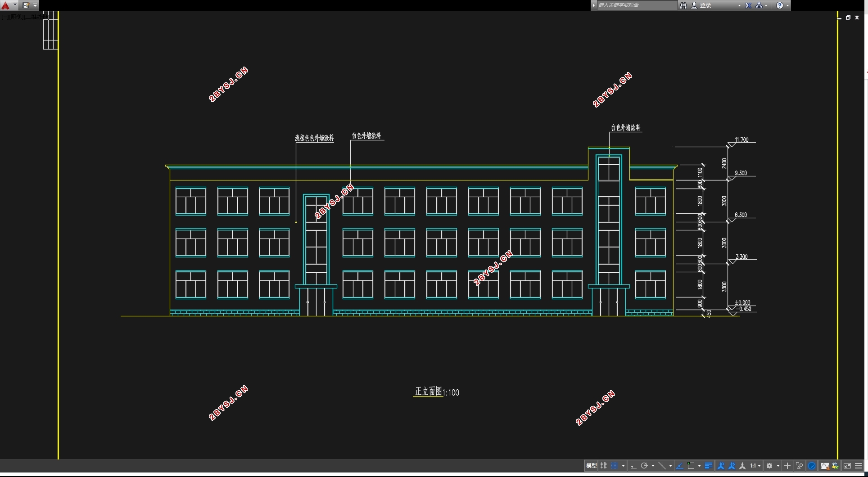Expand the 登录 account dropdown arrow
Screen dimensions: 868x477
point(739,5)
